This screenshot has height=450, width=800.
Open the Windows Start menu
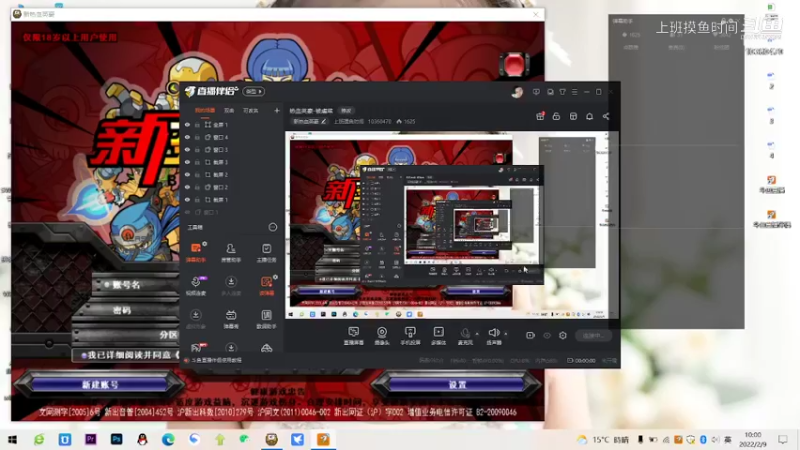pos(12,439)
